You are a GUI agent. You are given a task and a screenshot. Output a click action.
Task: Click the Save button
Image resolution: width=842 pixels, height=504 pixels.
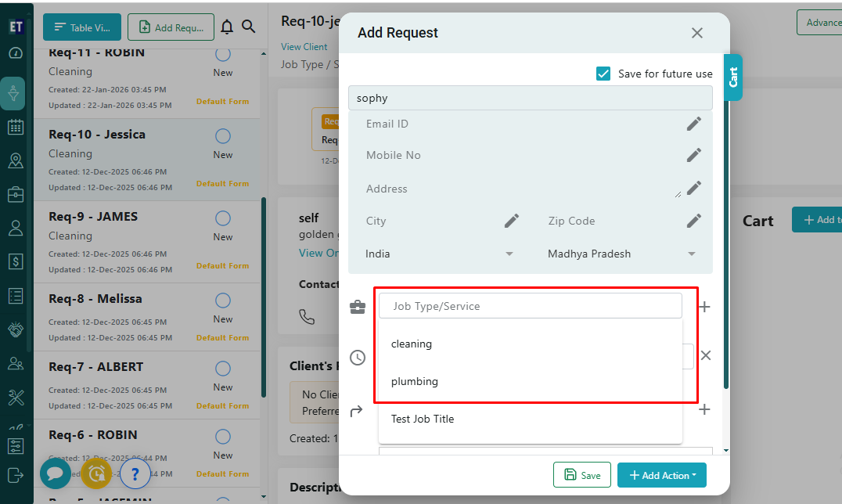(582, 475)
